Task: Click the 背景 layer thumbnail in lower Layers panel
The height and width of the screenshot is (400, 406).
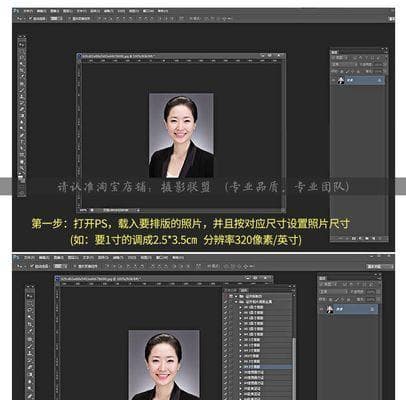Action: (x=330, y=310)
